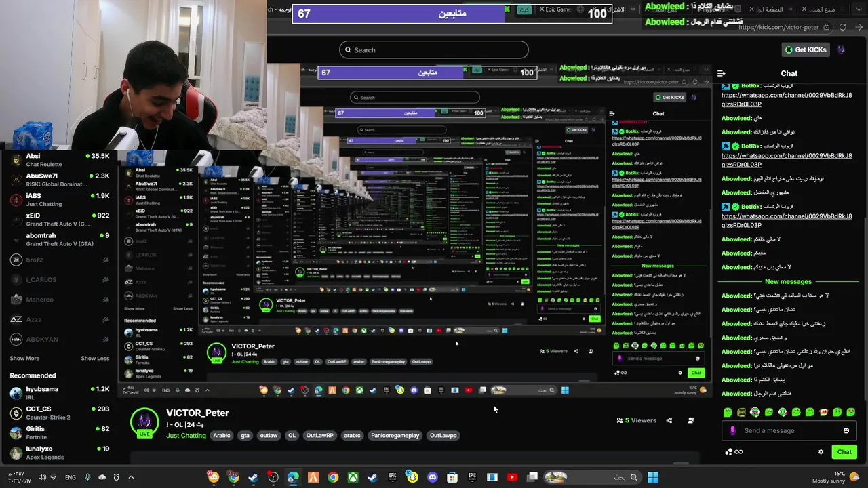Viewport: 868px width, 488px height.
Task: Open recommended channel CCT_CS
Action: [60, 413]
